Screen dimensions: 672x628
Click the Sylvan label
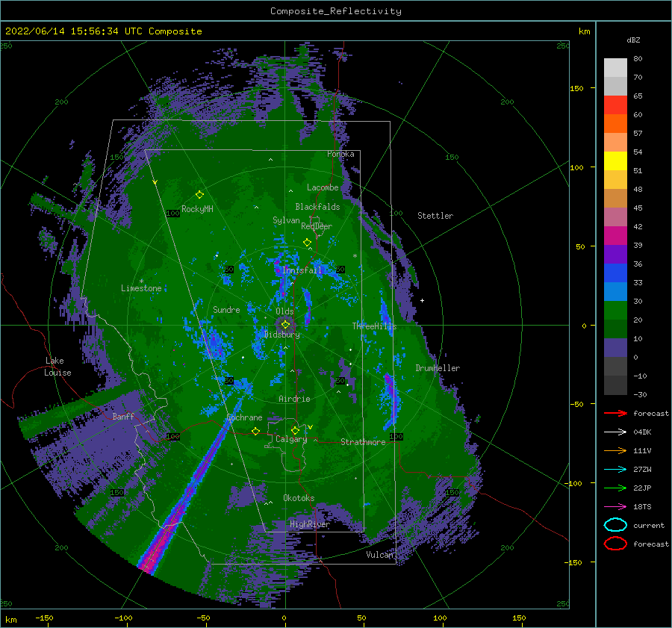(286, 220)
